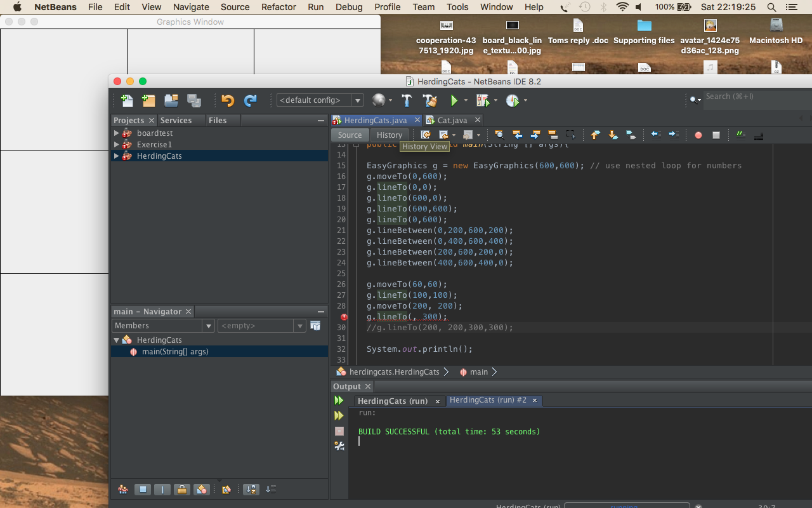812x508 pixels.
Task: Open the Navigate menu
Action: pyautogui.click(x=191, y=7)
